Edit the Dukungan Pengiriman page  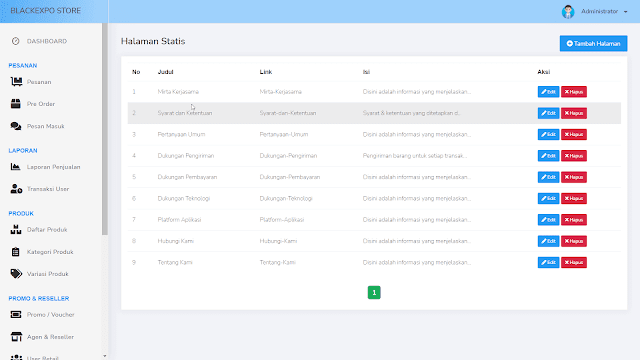pyautogui.click(x=548, y=156)
